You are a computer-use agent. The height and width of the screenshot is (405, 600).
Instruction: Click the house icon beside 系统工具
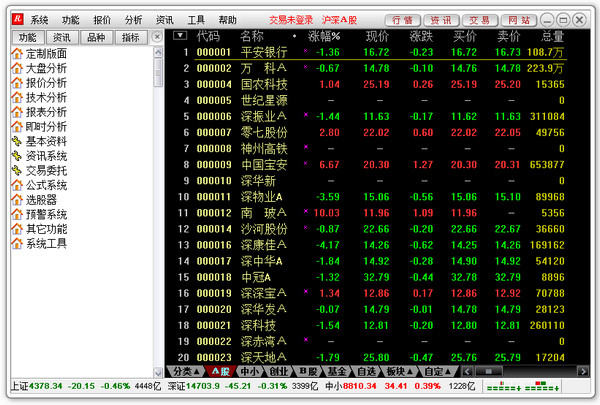tap(17, 243)
